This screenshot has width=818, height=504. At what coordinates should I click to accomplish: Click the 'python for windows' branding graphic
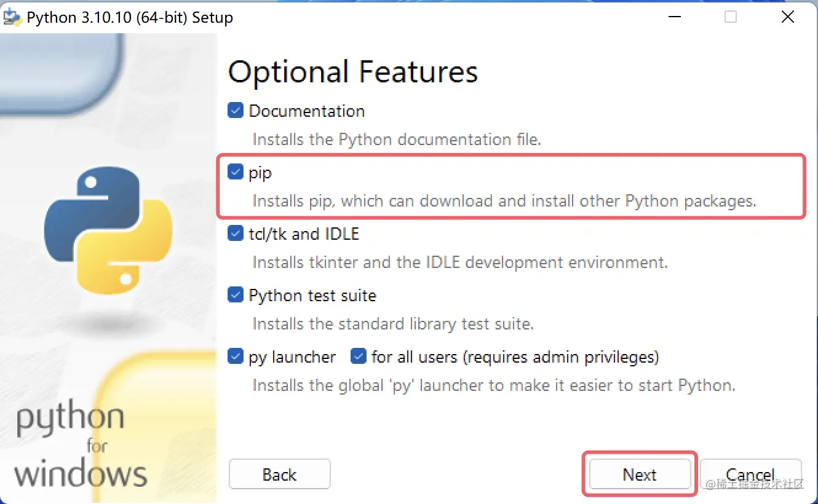click(x=80, y=446)
